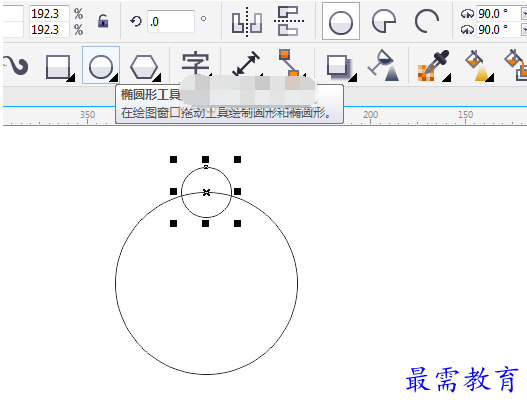Image resolution: width=527 pixels, height=411 pixels.
Task: Toggle the lock ratio padlock
Action: click(103, 21)
